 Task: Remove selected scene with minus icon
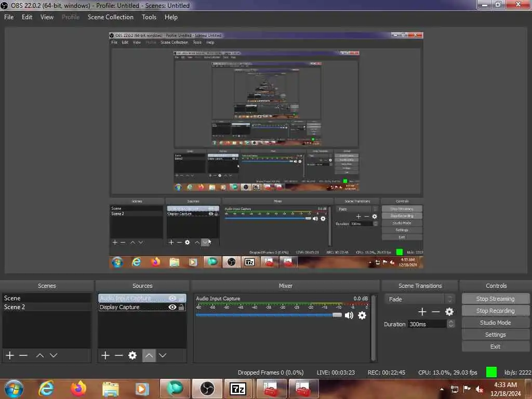click(23, 355)
